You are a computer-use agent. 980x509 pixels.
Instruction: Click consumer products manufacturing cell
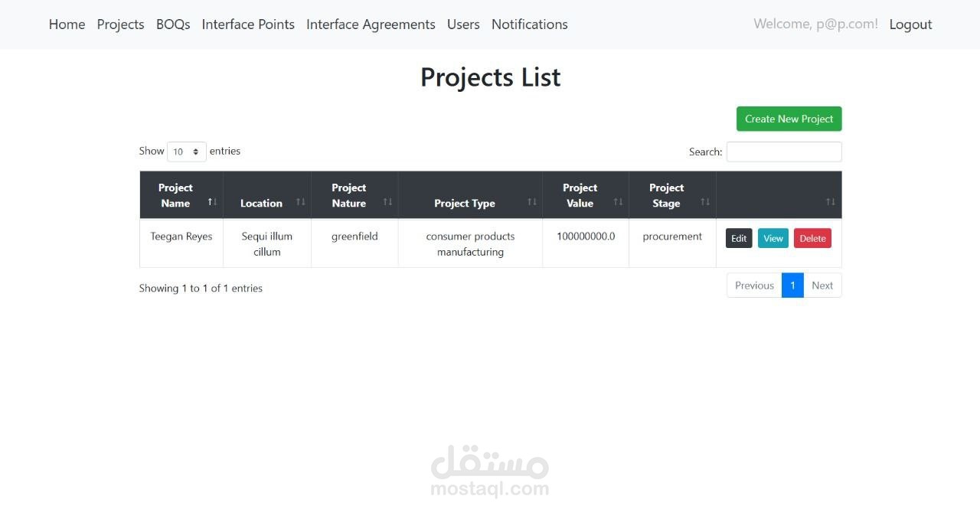[470, 243]
